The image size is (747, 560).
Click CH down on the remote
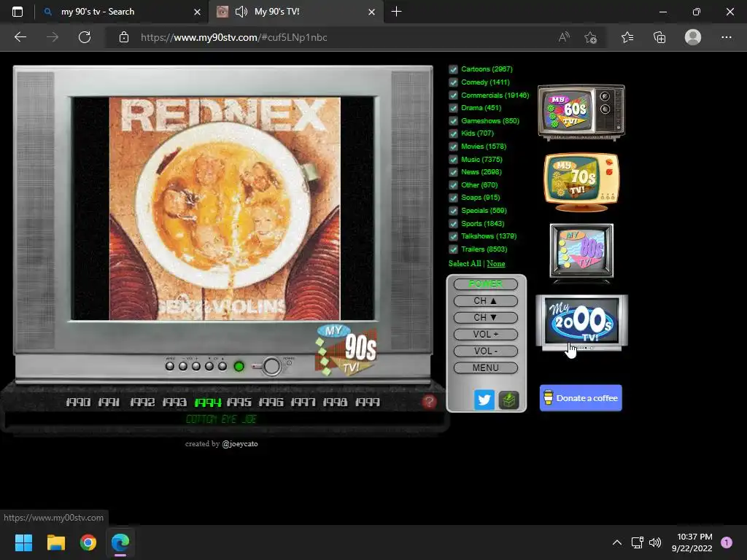click(485, 318)
